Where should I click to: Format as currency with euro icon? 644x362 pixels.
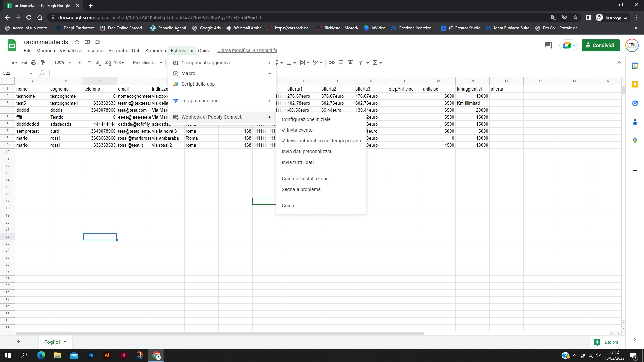pyautogui.click(x=80, y=63)
